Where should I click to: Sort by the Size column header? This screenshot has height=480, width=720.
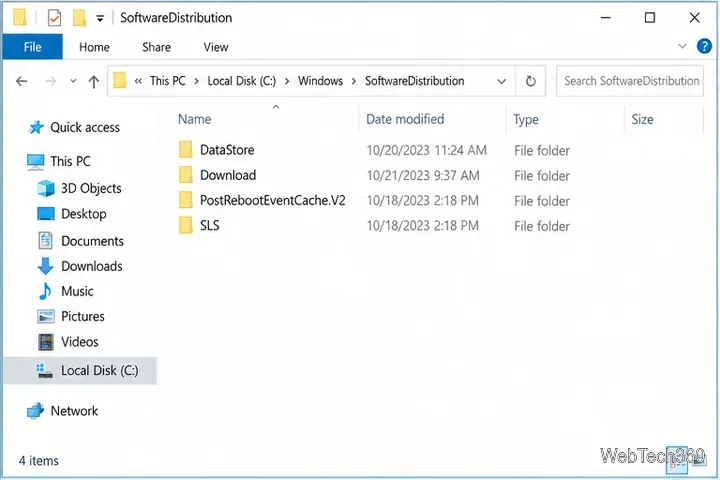click(642, 119)
